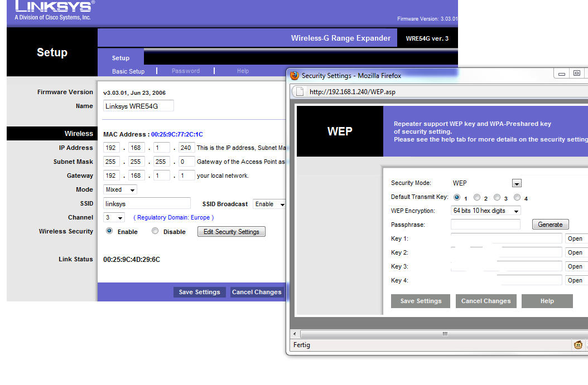This screenshot has width=588, height=385.
Task: Click MAC address 00:25:9C:77:2C:1C text
Action: tap(177, 134)
